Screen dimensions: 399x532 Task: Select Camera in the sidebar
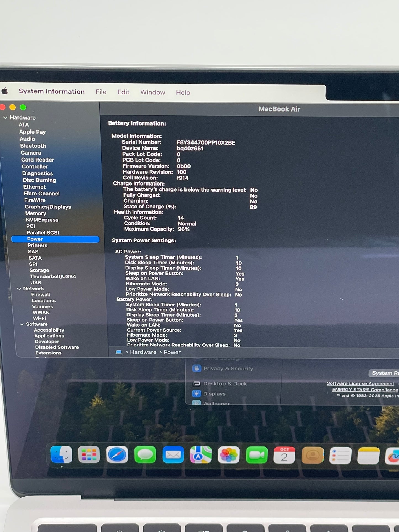pyautogui.click(x=31, y=153)
